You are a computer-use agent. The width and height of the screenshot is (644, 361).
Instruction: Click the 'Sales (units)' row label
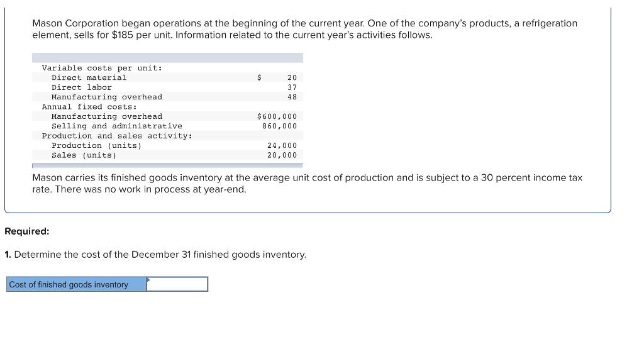click(84, 155)
